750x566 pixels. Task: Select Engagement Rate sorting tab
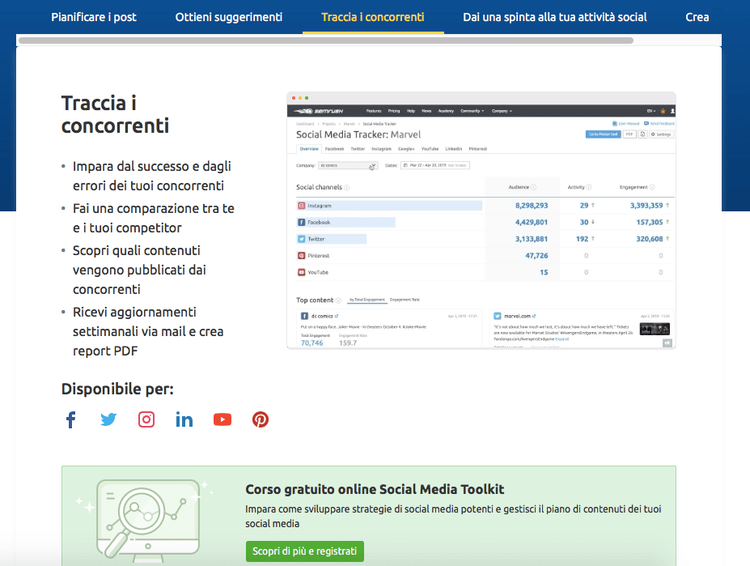tap(405, 300)
